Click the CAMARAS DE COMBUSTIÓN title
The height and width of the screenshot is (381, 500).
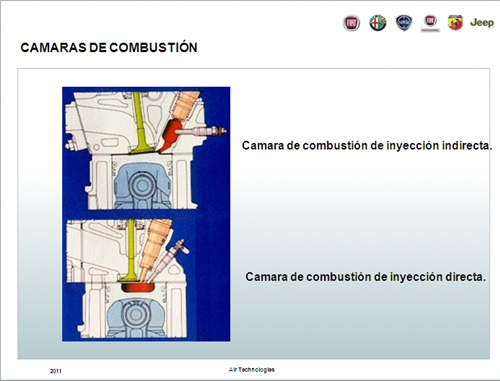pyautogui.click(x=109, y=48)
